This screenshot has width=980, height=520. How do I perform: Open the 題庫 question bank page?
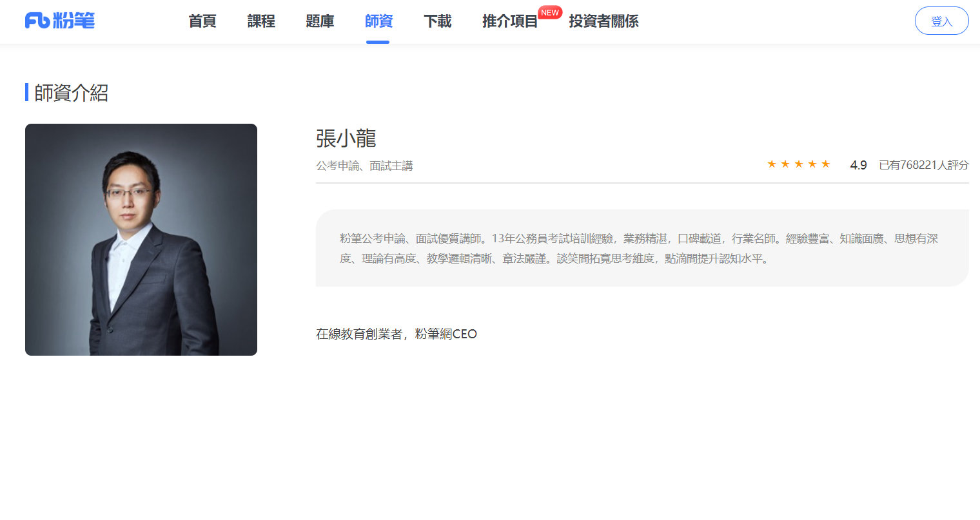pos(320,21)
